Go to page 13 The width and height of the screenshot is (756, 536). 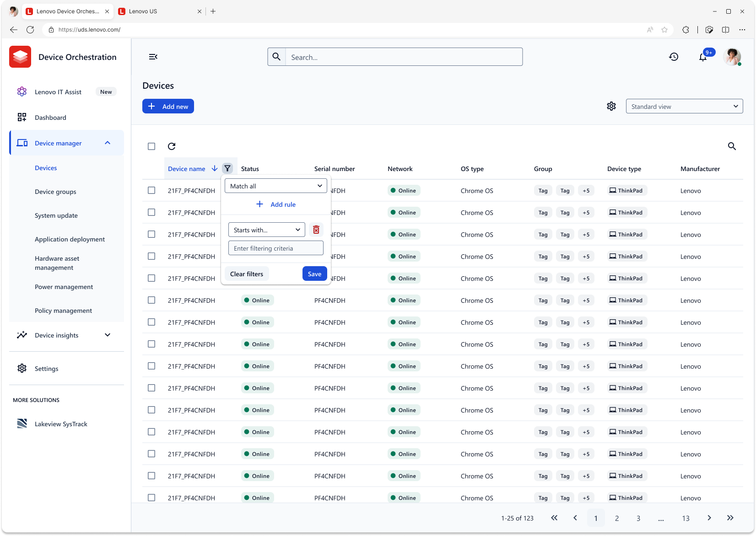pyautogui.click(x=686, y=518)
